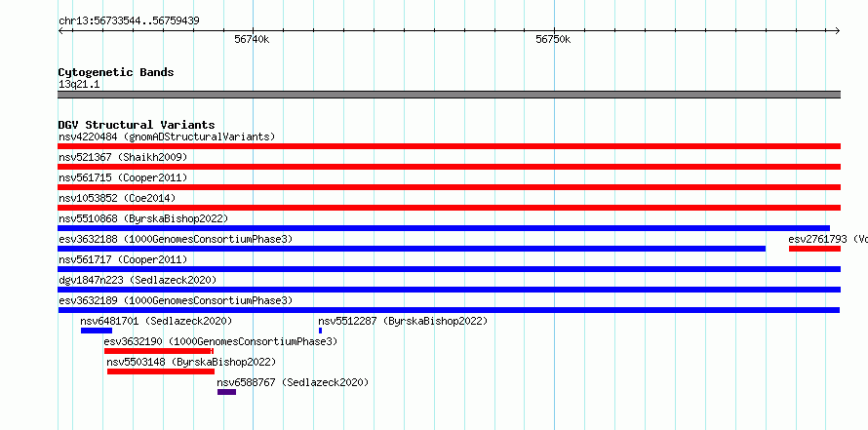Viewport: 868px width, 430px height.
Task: Select the blue bar under esv3632188
Action: click(412, 249)
